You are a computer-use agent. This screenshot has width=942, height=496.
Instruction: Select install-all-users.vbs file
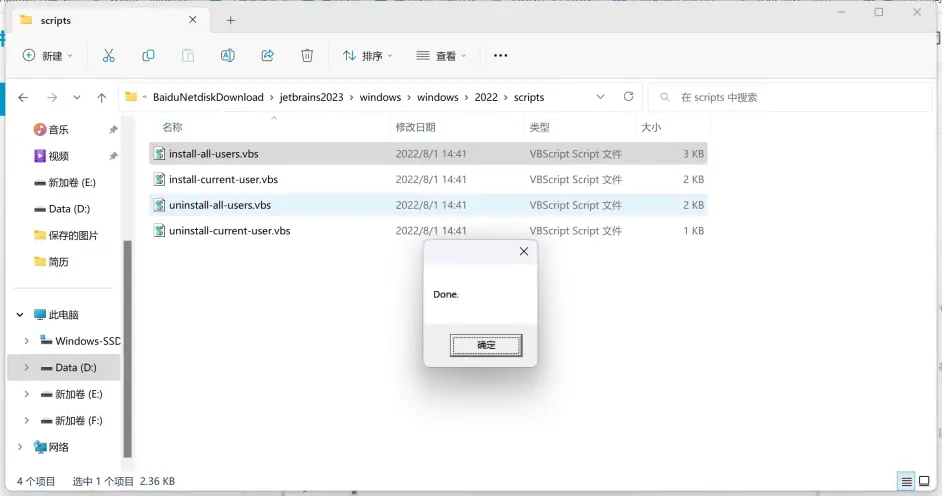click(428, 154)
